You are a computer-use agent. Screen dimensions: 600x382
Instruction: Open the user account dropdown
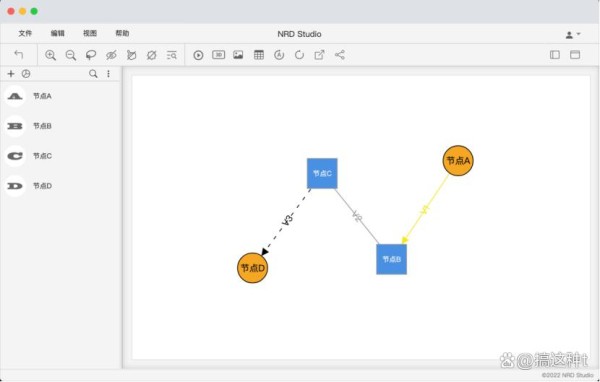click(573, 35)
